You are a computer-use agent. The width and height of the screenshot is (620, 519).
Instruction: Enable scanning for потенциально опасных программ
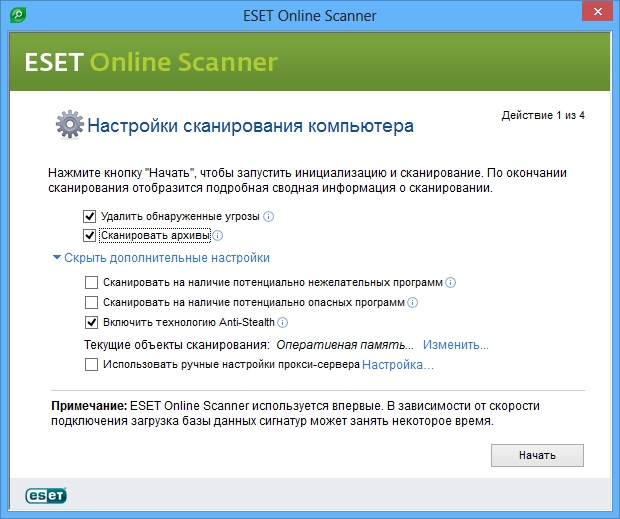pyautogui.click(x=91, y=302)
